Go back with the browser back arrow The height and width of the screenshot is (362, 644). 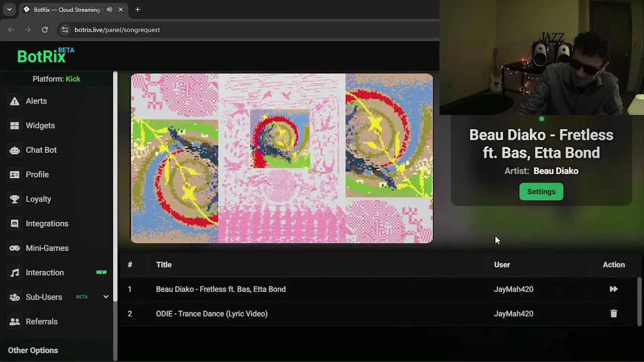coord(11,30)
